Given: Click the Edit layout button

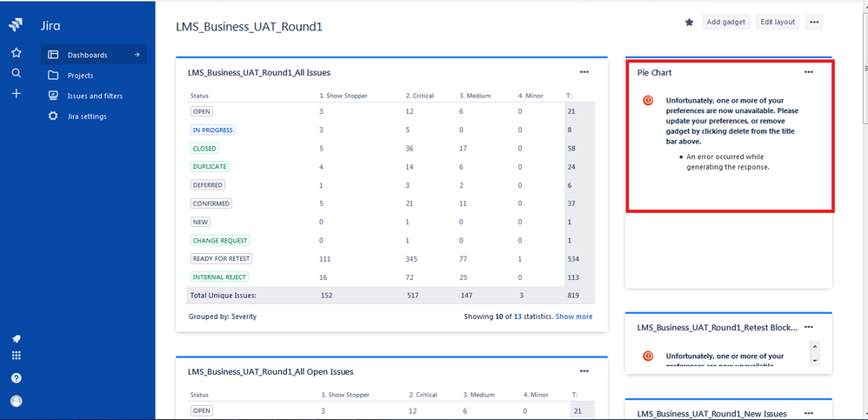Looking at the screenshot, I should tap(778, 22).
